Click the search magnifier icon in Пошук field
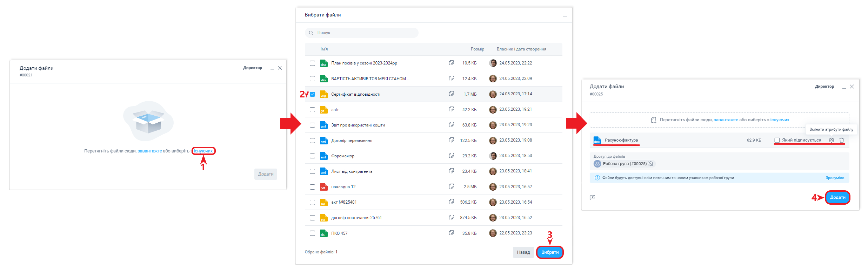Screen dimensions: 868x273 311,33
